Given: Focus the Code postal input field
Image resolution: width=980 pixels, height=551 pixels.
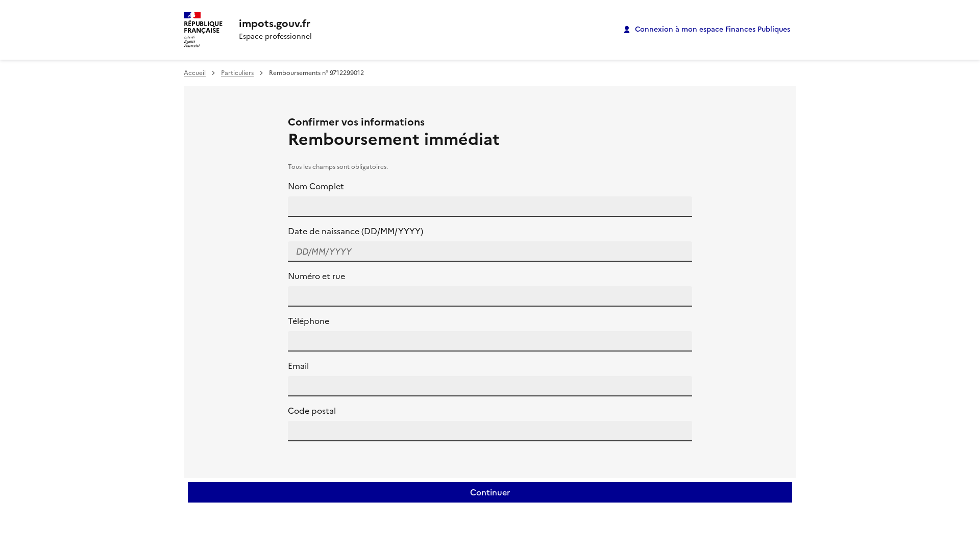Looking at the screenshot, I should [x=490, y=431].
